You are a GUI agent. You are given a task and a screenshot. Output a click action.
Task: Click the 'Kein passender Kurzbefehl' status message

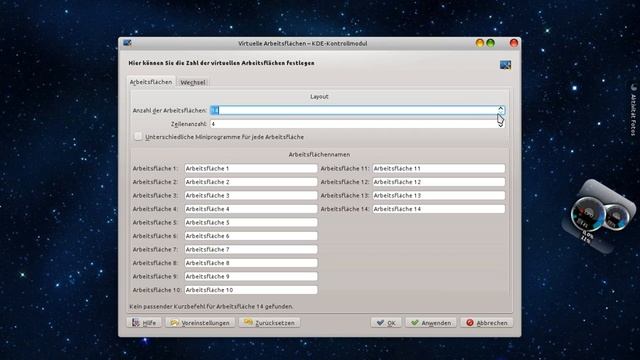[211, 306]
